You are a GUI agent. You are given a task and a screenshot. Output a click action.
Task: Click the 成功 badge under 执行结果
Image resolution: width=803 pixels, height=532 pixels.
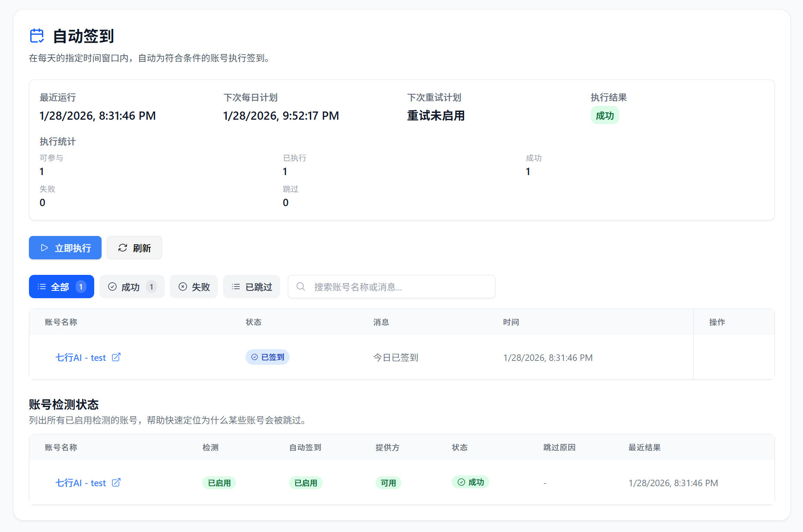[x=605, y=116]
